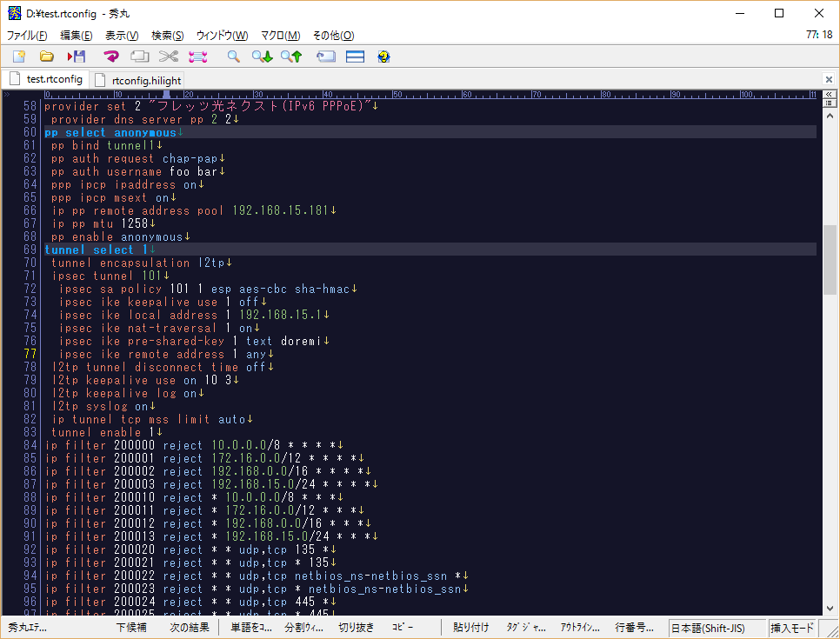This screenshot has width=840, height=639.
Task: Click the double-left-chevron icon above the scrollbar
Action: click(x=829, y=94)
